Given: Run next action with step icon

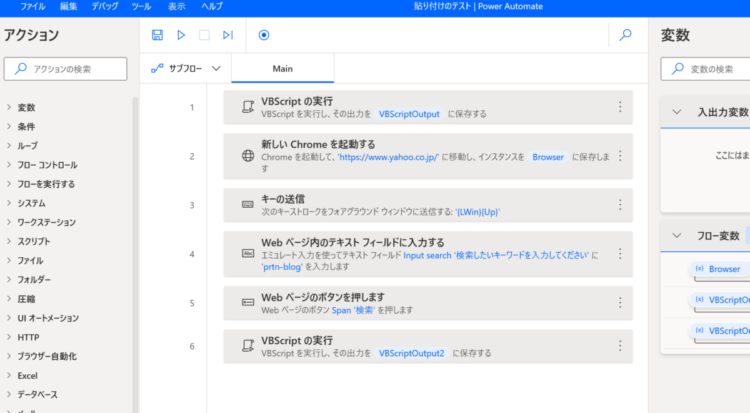Looking at the screenshot, I should tap(228, 35).
